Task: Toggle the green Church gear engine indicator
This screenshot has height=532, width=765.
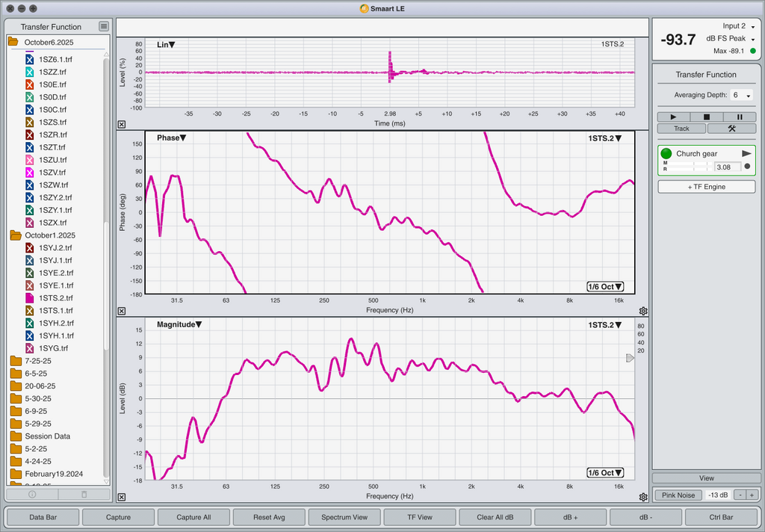Action: click(x=666, y=154)
